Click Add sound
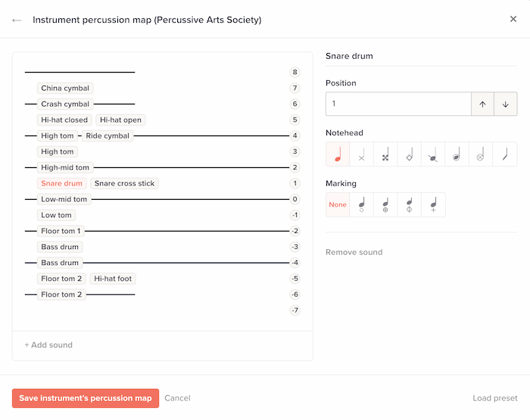 click(x=48, y=345)
